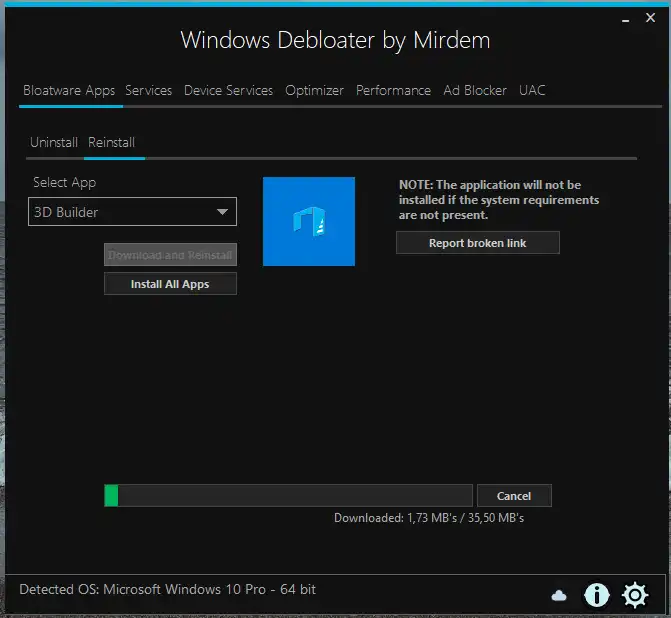
Task: Click the green download progress bar
Action: (x=288, y=496)
